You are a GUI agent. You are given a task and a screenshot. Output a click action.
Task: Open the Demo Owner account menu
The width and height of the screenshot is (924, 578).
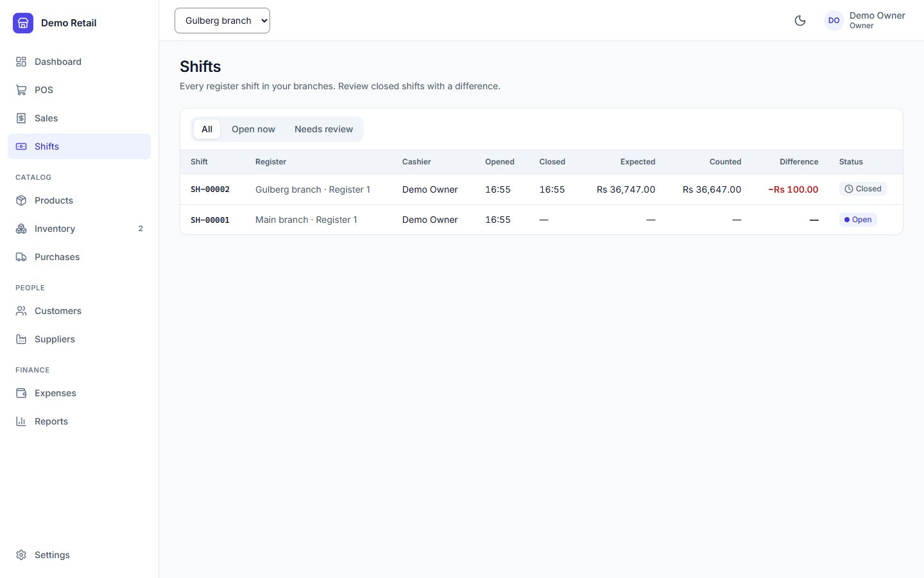click(865, 21)
